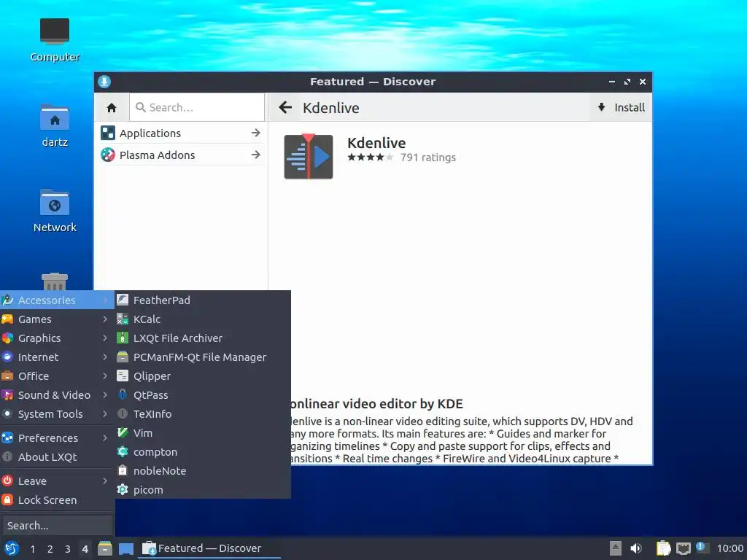Image resolution: width=747 pixels, height=560 pixels.
Task: Launch PCManFM-Qt File Manager from menu
Action: (x=203, y=357)
